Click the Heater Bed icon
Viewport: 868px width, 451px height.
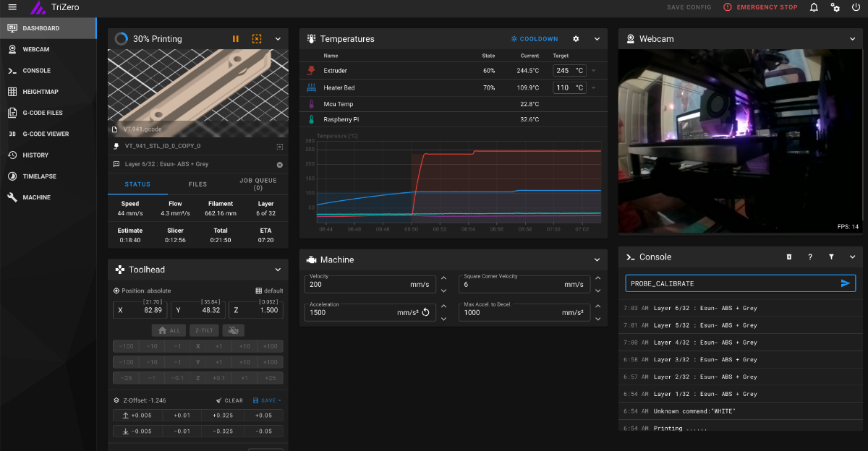pos(312,87)
